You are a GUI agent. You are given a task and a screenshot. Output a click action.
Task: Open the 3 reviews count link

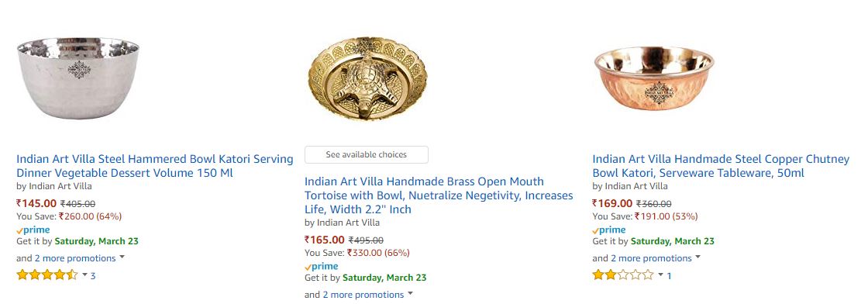tap(93, 276)
